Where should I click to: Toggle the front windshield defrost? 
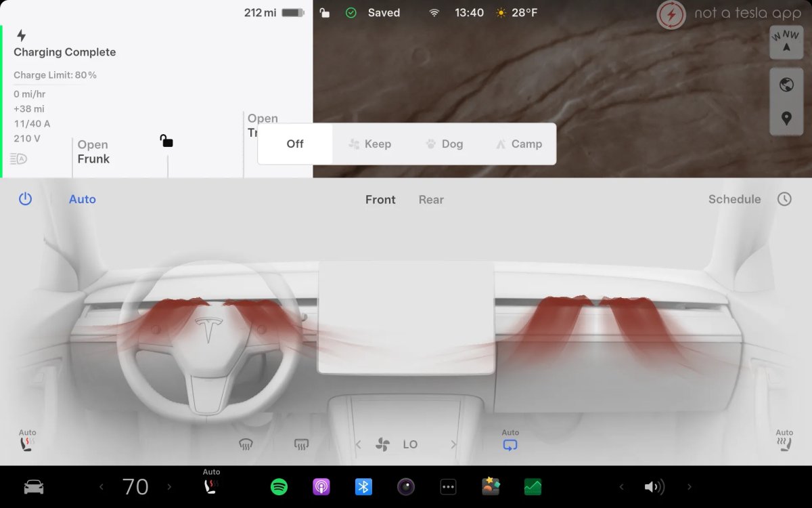[x=246, y=445]
